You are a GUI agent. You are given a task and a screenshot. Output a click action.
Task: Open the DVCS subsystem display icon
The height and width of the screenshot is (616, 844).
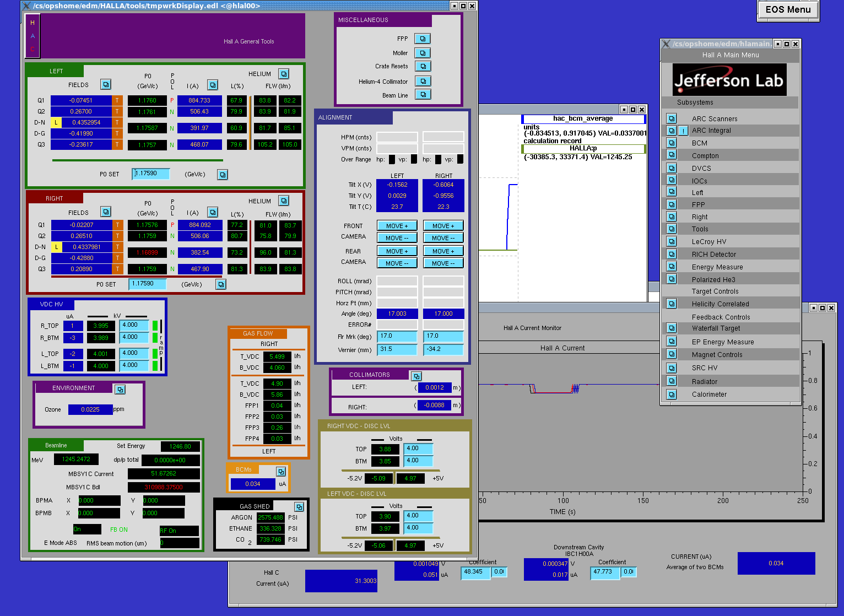[x=672, y=168]
